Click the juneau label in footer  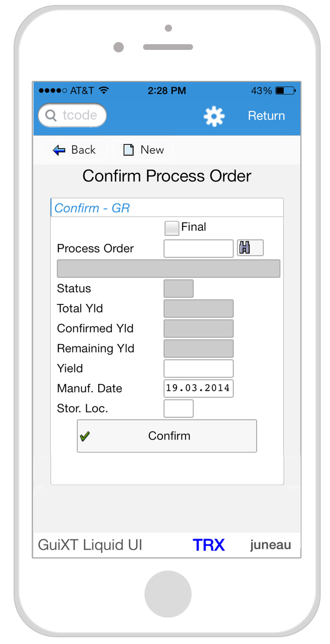coord(270,545)
